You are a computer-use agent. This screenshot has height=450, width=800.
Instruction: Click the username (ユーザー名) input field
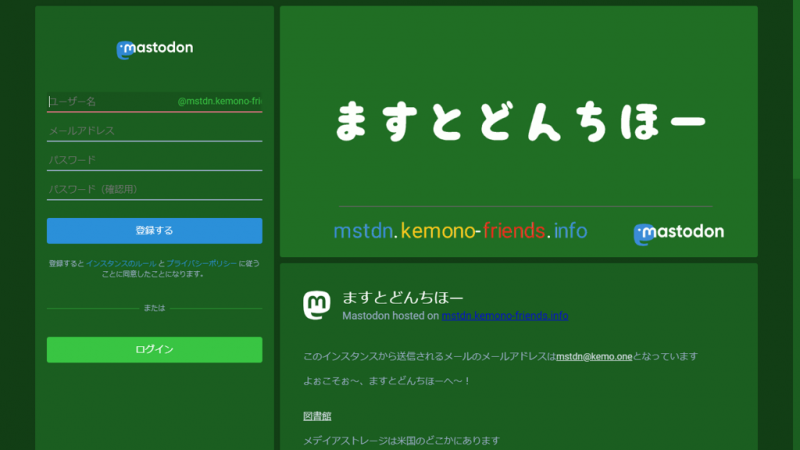(155, 102)
